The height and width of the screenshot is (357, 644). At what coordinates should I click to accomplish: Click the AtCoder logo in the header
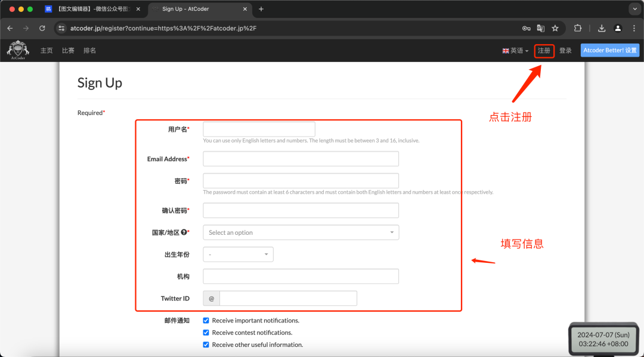pyautogui.click(x=17, y=50)
